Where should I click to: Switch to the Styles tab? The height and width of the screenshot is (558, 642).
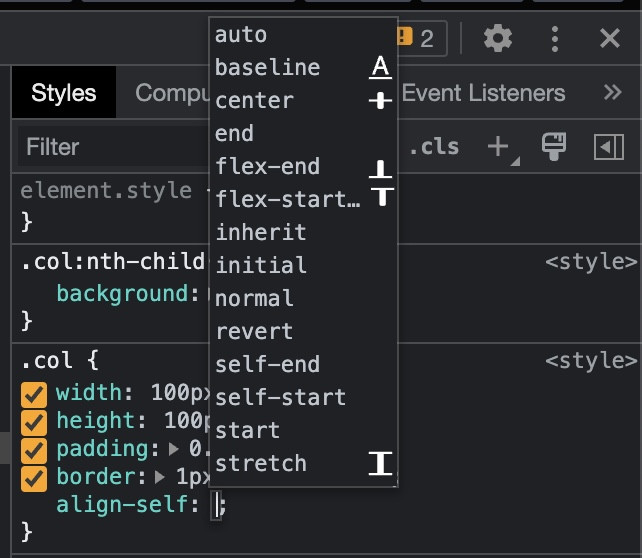(64, 93)
